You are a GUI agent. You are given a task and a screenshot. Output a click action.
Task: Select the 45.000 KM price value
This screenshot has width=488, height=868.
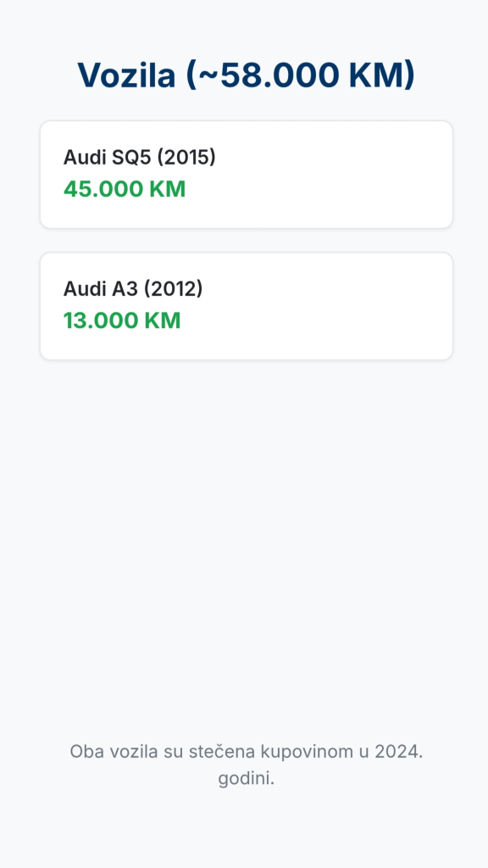coord(125,189)
